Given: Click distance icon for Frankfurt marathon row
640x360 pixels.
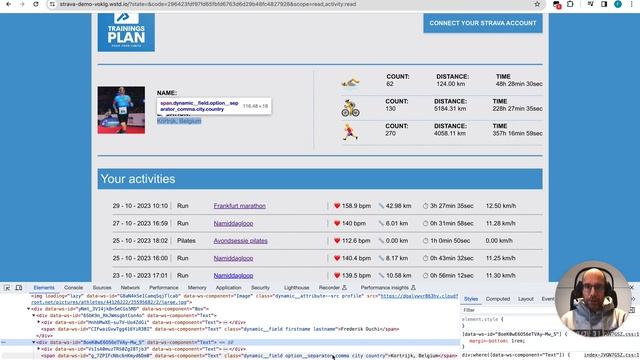Looking at the screenshot, I should pos(381,206).
